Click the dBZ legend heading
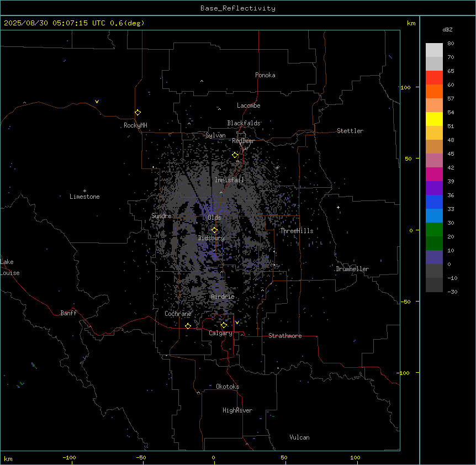Viewport: 476px width, 465px height. (447, 30)
